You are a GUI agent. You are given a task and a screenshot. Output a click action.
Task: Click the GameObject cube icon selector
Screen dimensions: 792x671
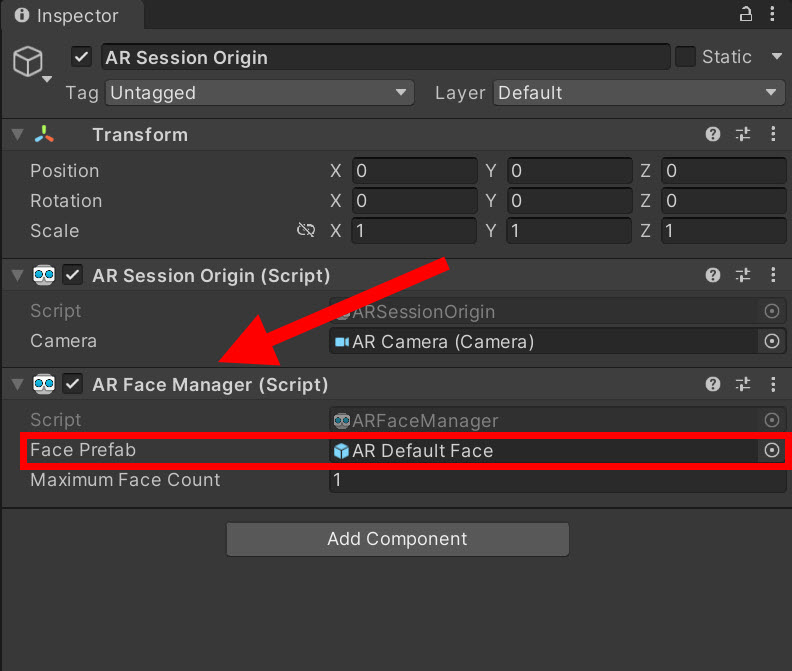click(x=28, y=62)
